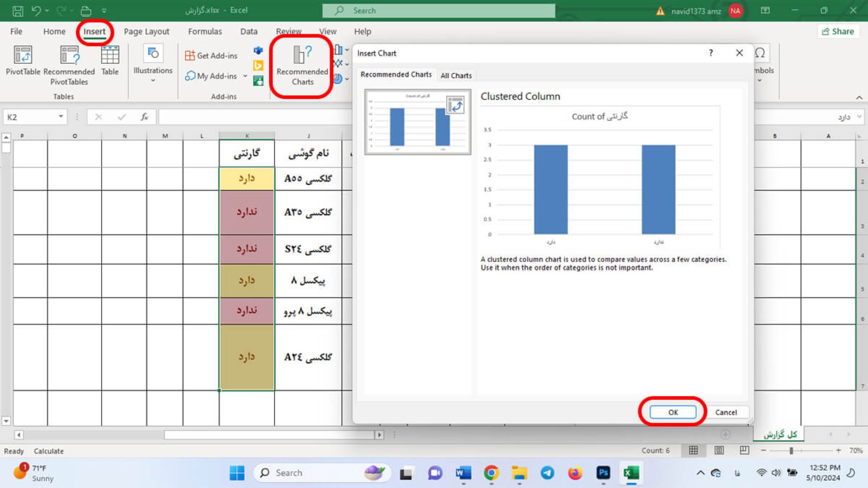
Task: Open the Formulas menu tab
Action: 204,31
